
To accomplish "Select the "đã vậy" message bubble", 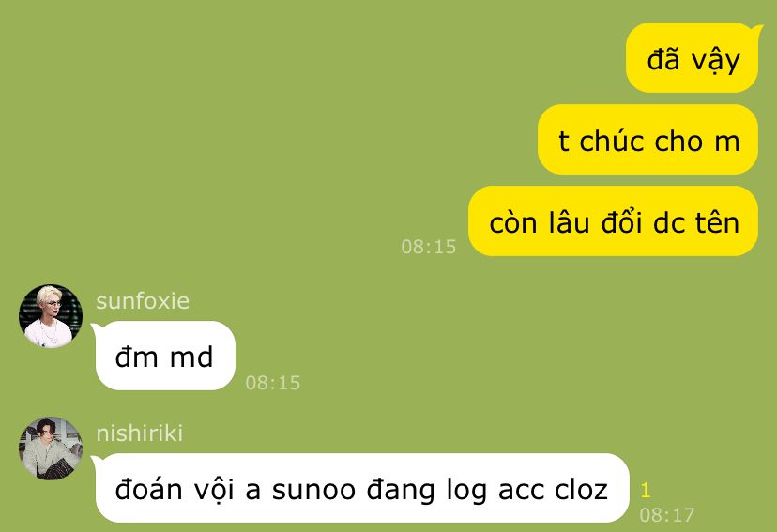I will click(693, 57).
